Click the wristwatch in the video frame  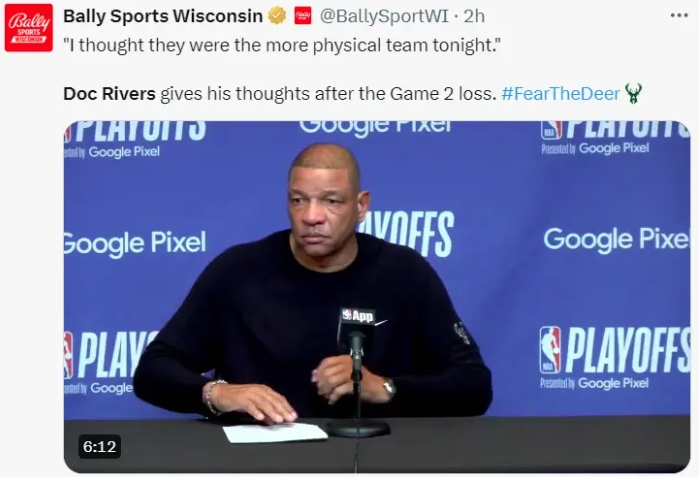point(389,387)
